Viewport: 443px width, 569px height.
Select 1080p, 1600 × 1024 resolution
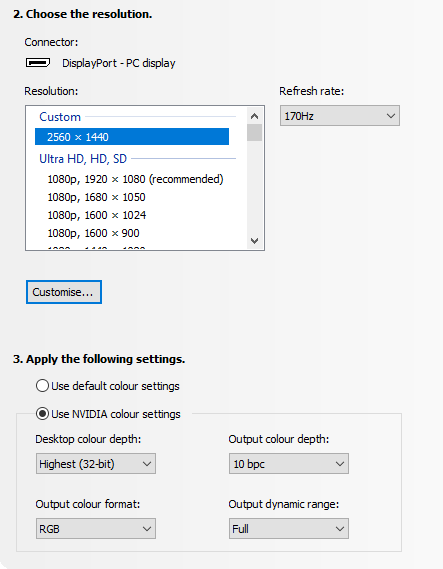tap(97, 215)
